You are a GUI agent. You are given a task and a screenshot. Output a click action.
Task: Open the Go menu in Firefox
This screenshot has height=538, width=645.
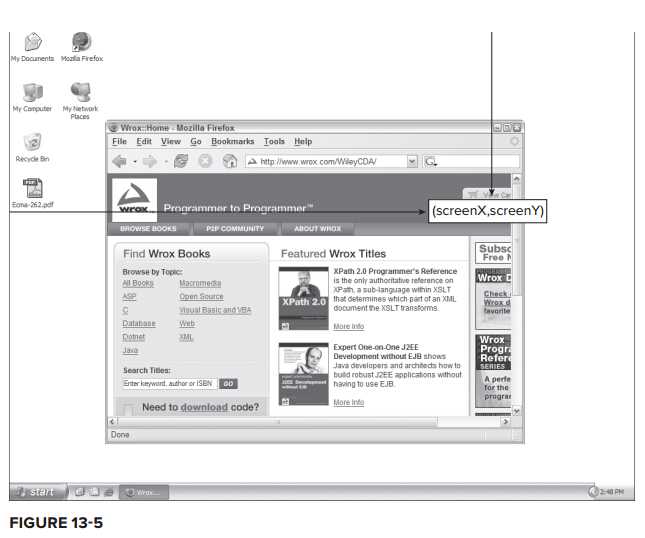196,141
